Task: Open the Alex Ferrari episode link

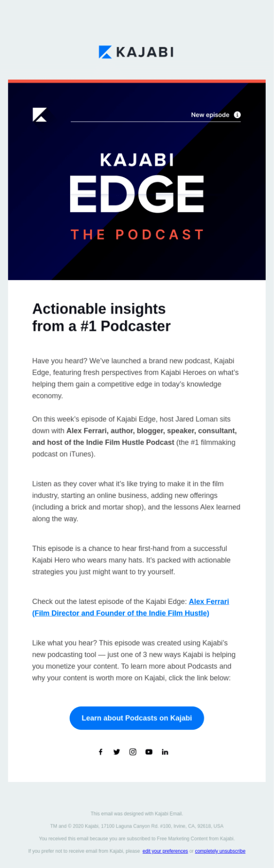Action: click(x=209, y=601)
